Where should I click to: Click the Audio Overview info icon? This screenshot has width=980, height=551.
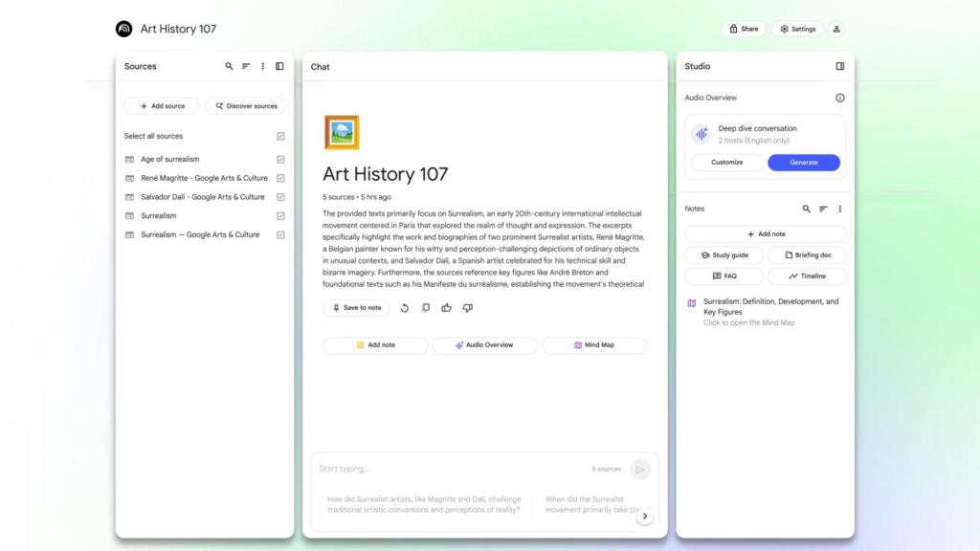tap(840, 98)
